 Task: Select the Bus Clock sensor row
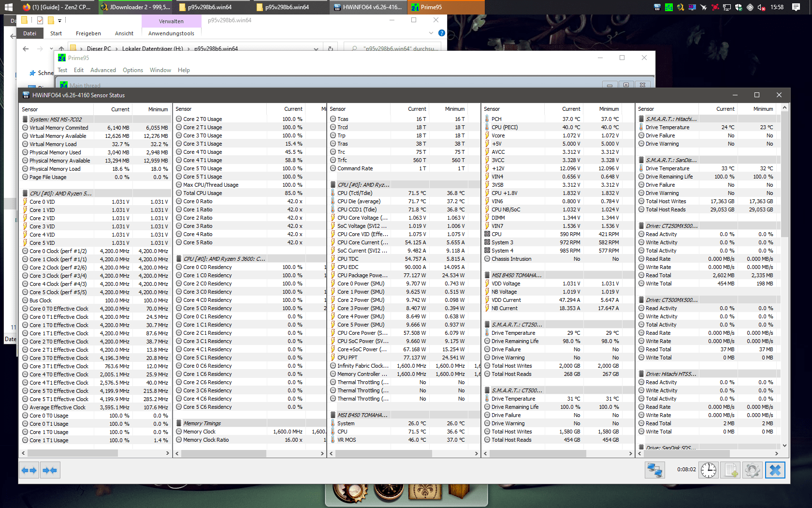click(x=95, y=300)
